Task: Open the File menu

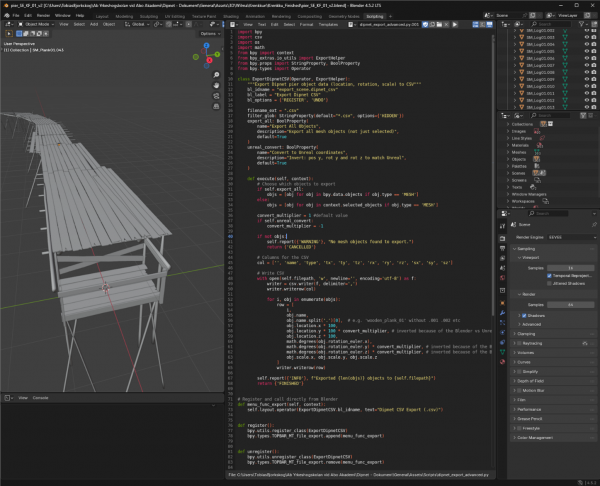Action: click(x=16, y=16)
